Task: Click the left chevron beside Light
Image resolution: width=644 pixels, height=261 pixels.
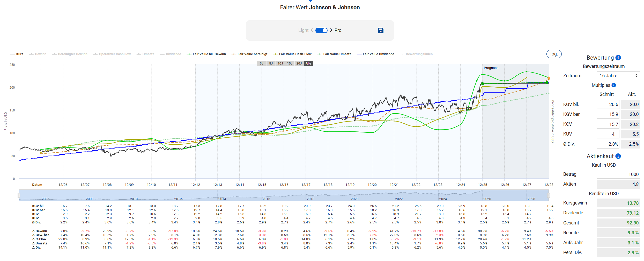Action: [x=312, y=30]
